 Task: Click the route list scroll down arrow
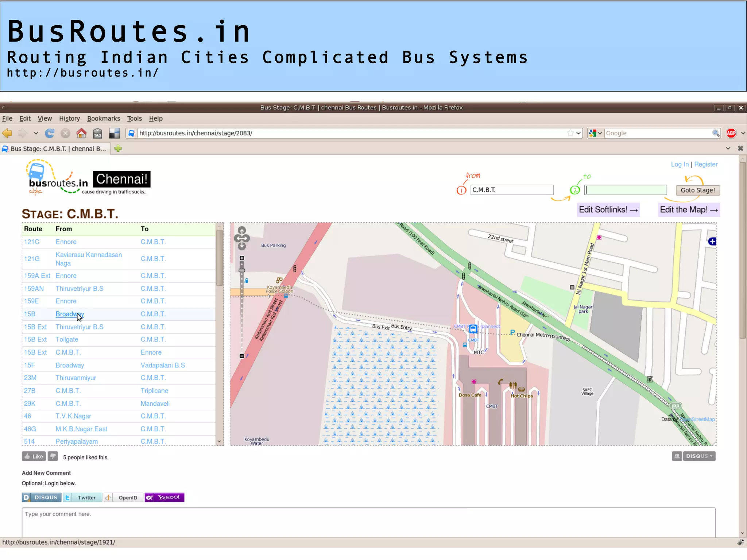click(220, 441)
